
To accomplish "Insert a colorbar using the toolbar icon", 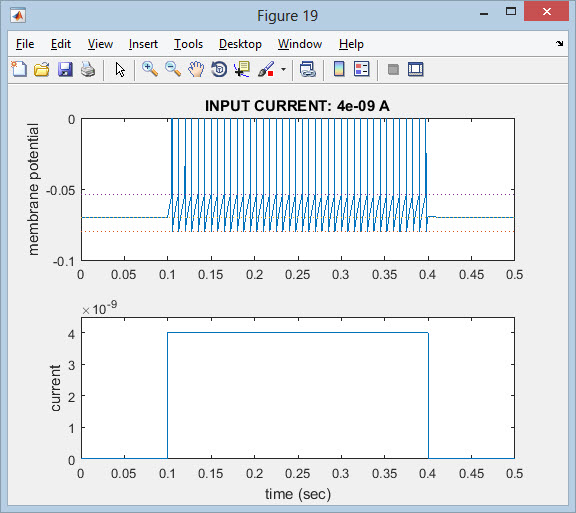I will [339, 69].
